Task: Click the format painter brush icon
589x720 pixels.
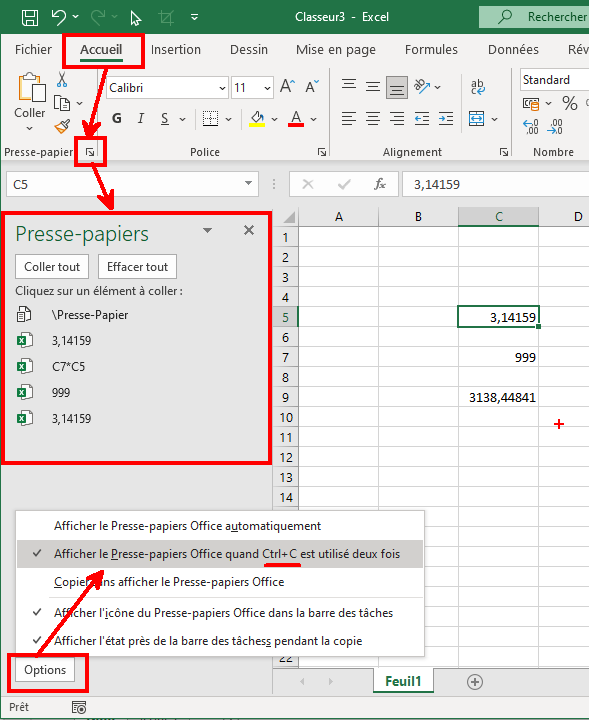Action: tap(62, 126)
